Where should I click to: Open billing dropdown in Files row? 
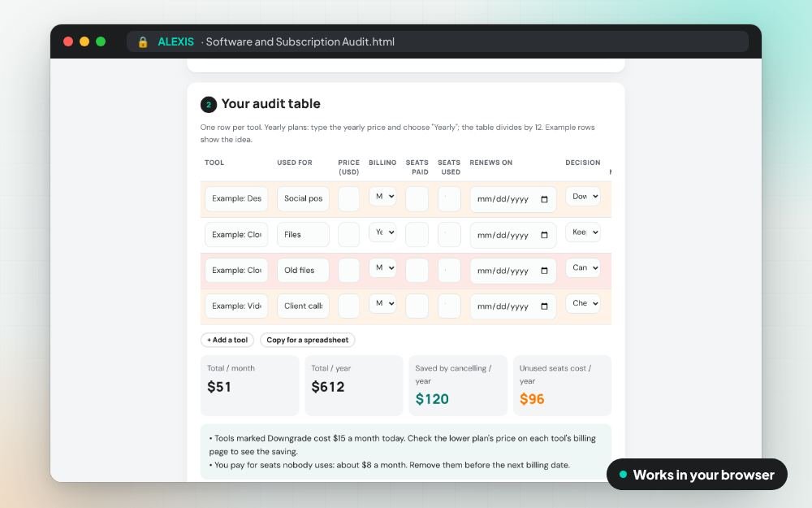coord(382,232)
